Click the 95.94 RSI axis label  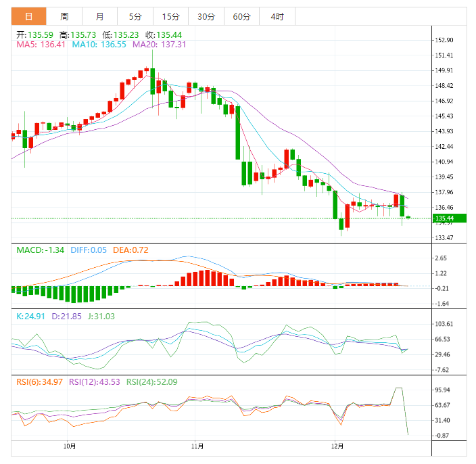tap(443, 390)
